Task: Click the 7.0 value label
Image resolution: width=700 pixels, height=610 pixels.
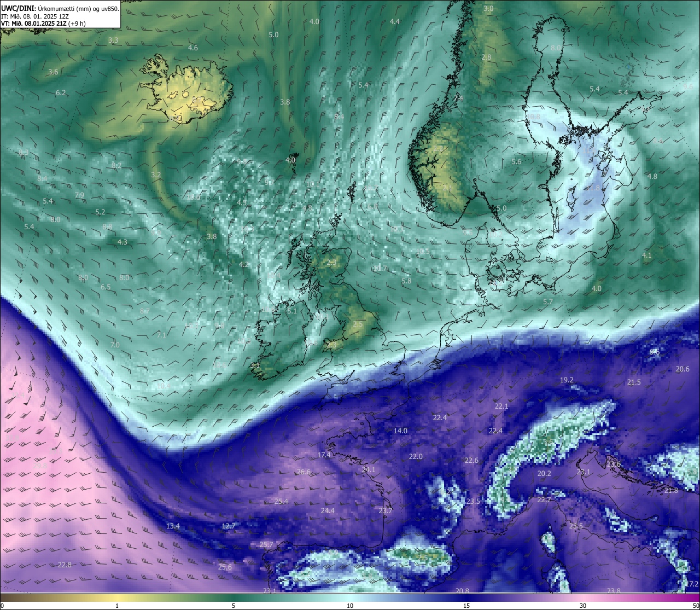Action: (115, 345)
